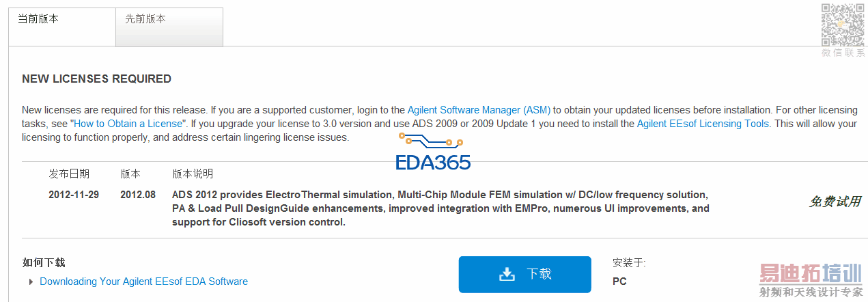Click the 版本说明 column header

pos(193,174)
